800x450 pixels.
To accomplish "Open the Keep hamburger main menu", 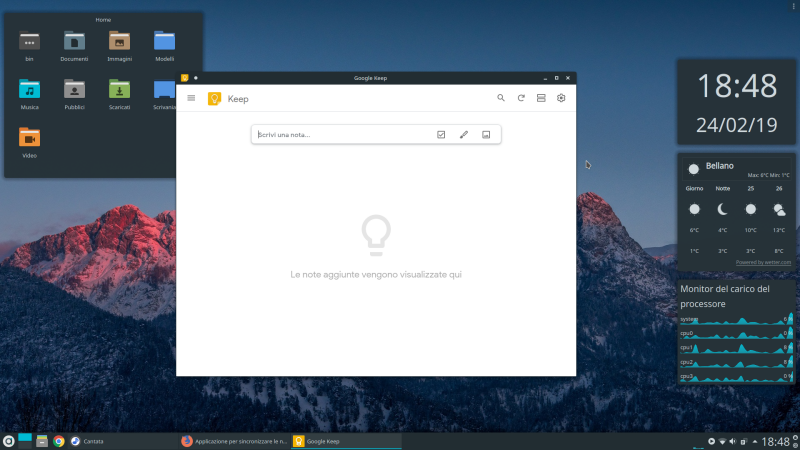I will pos(191,98).
